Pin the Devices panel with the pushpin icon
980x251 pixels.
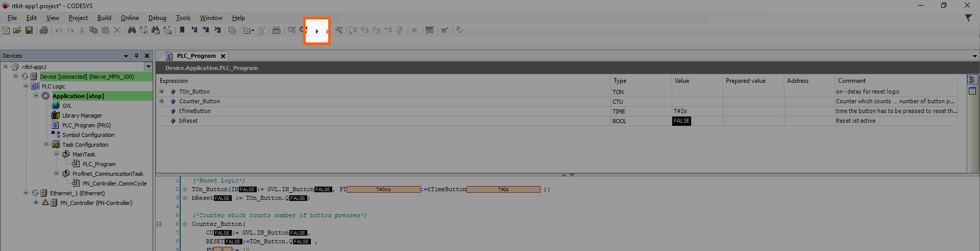[x=136, y=56]
